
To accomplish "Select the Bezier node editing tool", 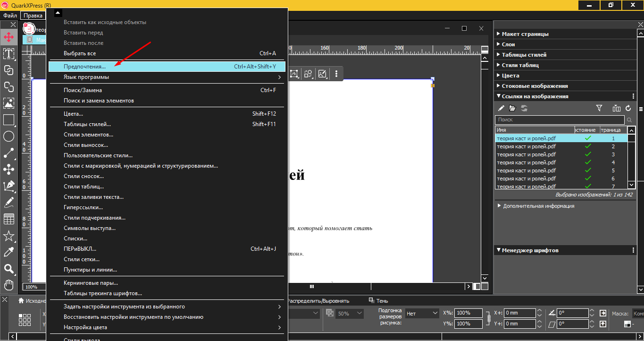I will (8, 170).
